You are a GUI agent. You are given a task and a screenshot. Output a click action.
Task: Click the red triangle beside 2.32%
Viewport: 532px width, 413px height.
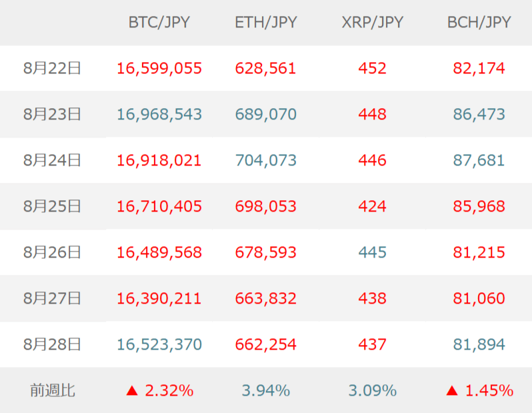click(131, 390)
